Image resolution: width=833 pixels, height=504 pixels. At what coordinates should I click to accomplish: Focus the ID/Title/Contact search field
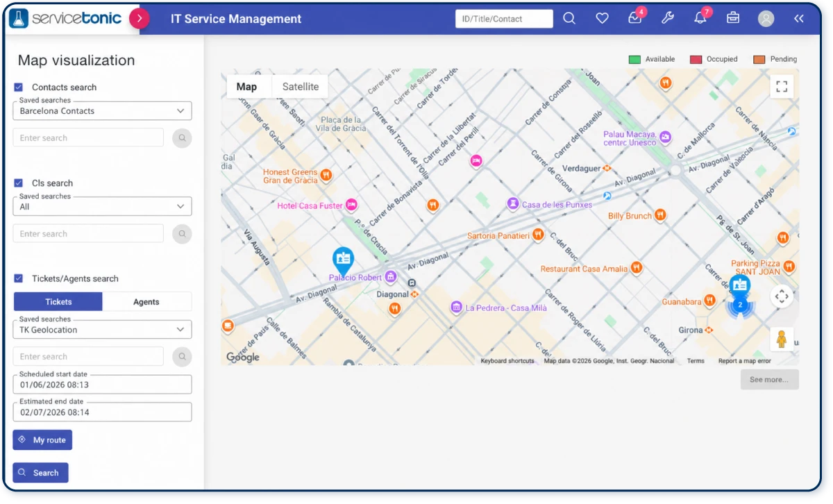coord(504,19)
